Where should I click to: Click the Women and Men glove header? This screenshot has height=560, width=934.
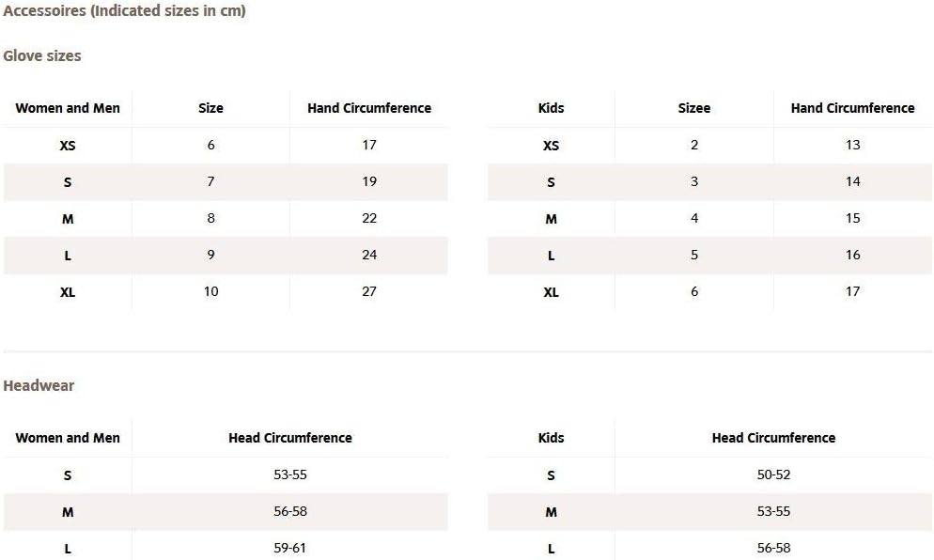[x=68, y=108]
